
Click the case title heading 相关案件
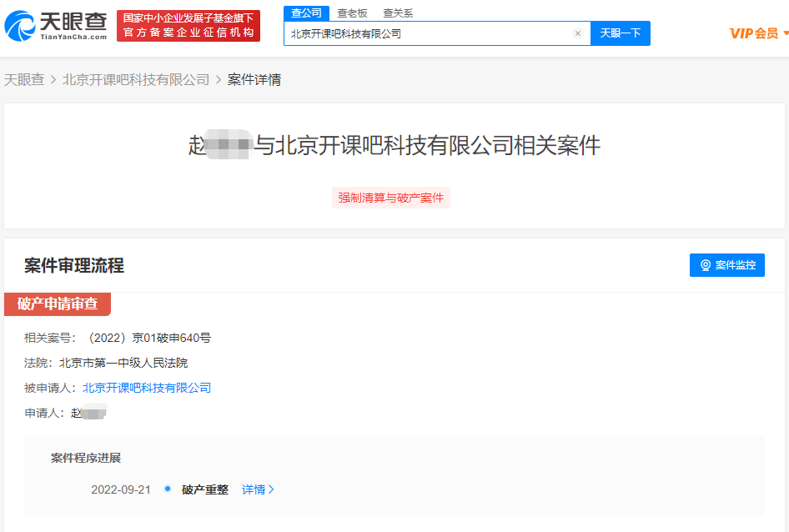coord(394,145)
